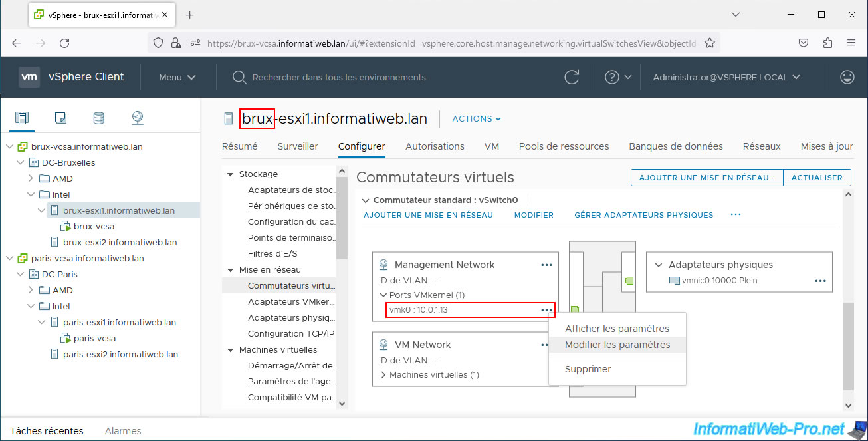
Task: Open the Storage inventory icon
Action: (x=98, y=118)
